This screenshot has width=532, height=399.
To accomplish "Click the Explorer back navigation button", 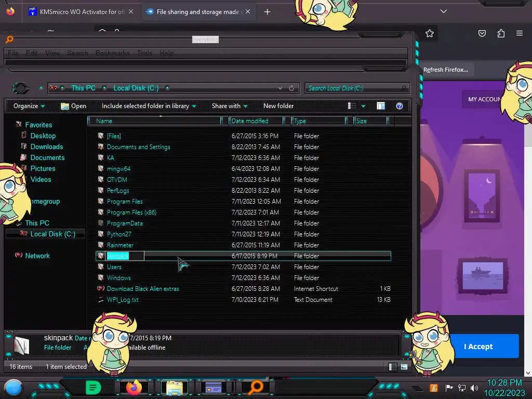I will point(21,88).
